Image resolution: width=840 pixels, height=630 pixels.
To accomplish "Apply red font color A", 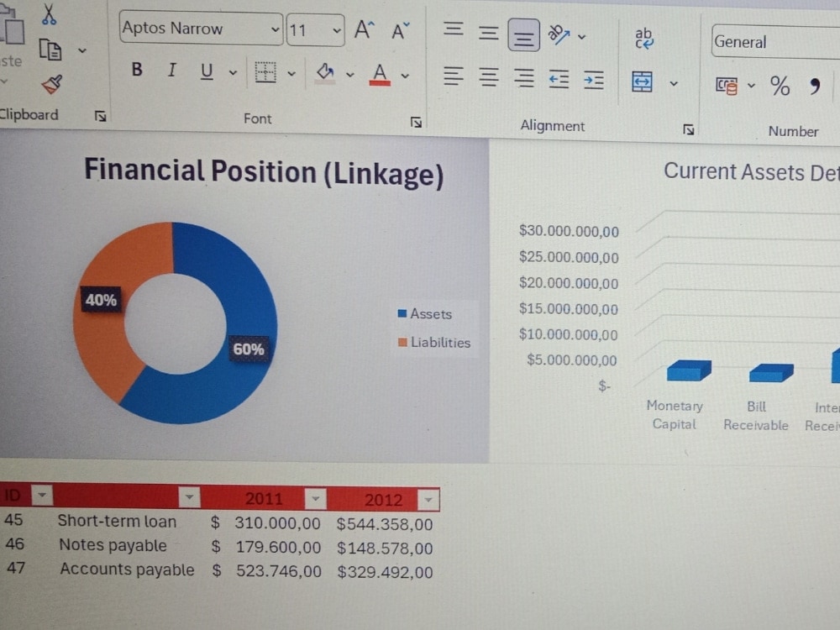I will pos(380,75).
